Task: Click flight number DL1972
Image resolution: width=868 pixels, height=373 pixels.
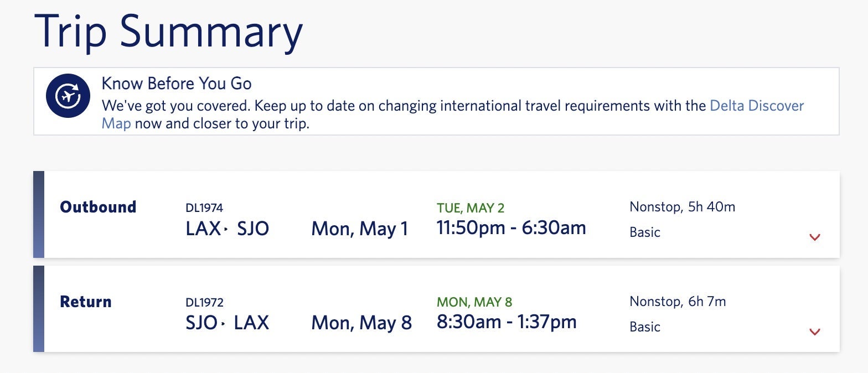Action: 204,303
